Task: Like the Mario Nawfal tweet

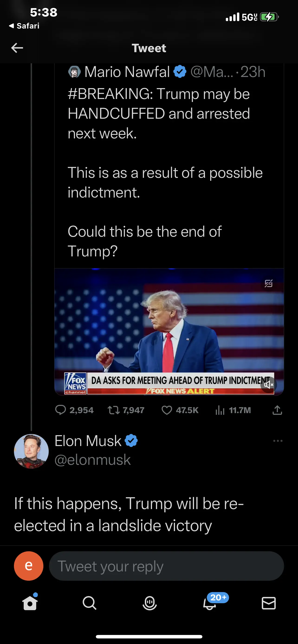Action: [x=167, y=410]
